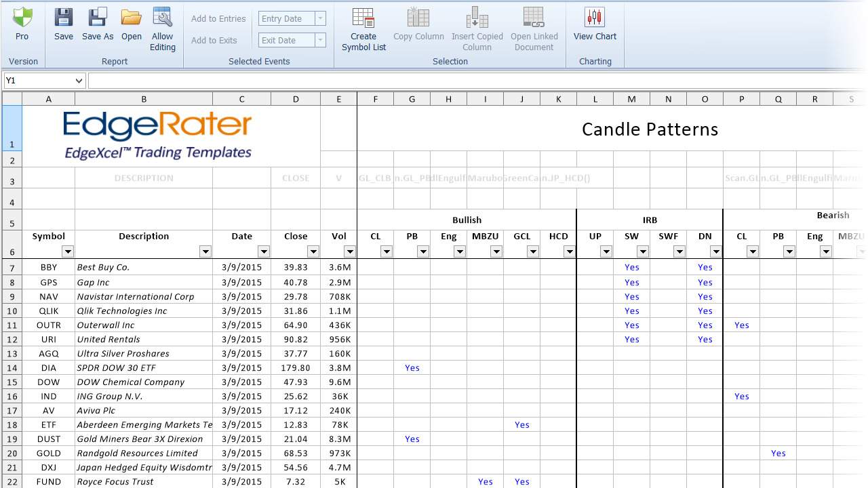This screenshot has width=868, height=488.
Task: Open the Bullish CL filter dropdown
Action: [x=387, y=251]
